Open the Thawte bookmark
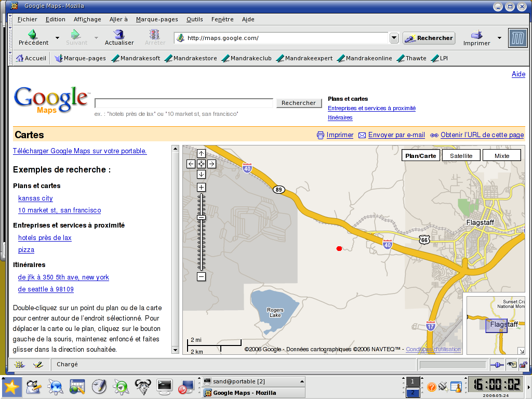532x399 pixels. [411, 58]
